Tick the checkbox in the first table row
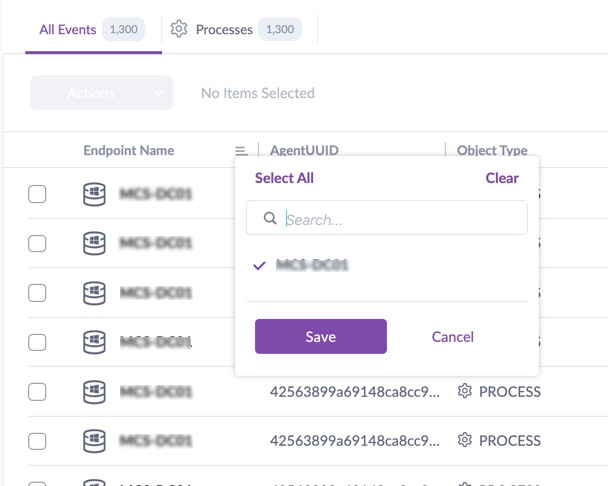This screenshot has width=608, height=486. [x=37, y=194]
